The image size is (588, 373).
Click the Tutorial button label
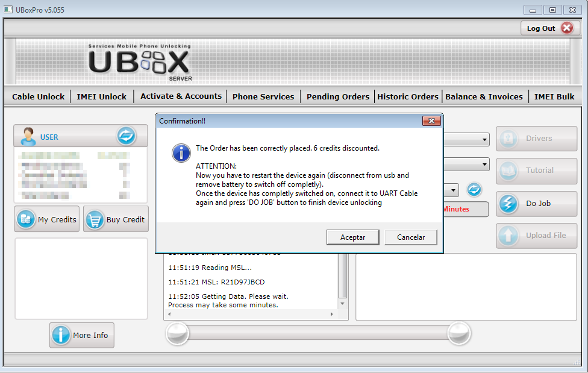click(x=540, y=171)
